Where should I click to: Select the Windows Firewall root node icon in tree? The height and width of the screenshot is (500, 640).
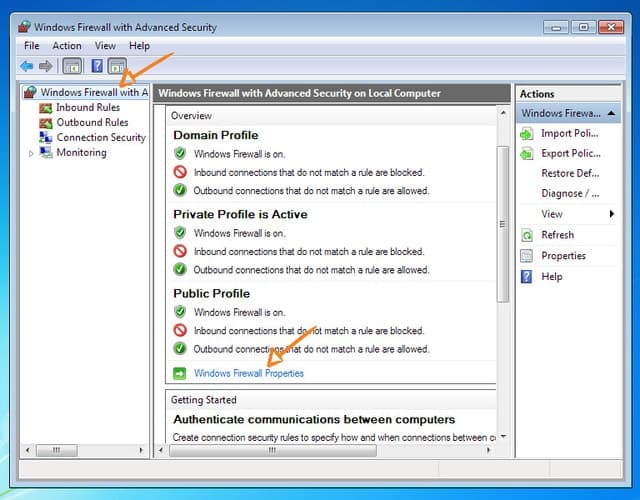pos(30,92)
